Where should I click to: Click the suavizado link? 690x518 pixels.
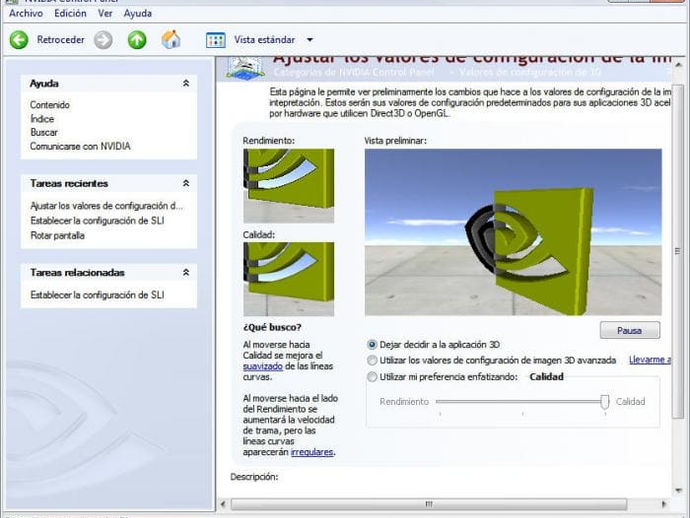(263, 366)
